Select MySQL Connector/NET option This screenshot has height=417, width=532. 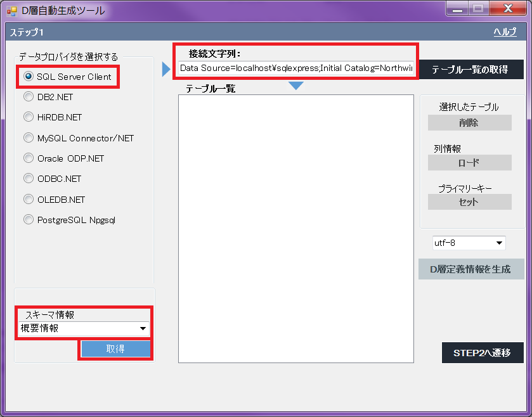(x=29, y=138)
